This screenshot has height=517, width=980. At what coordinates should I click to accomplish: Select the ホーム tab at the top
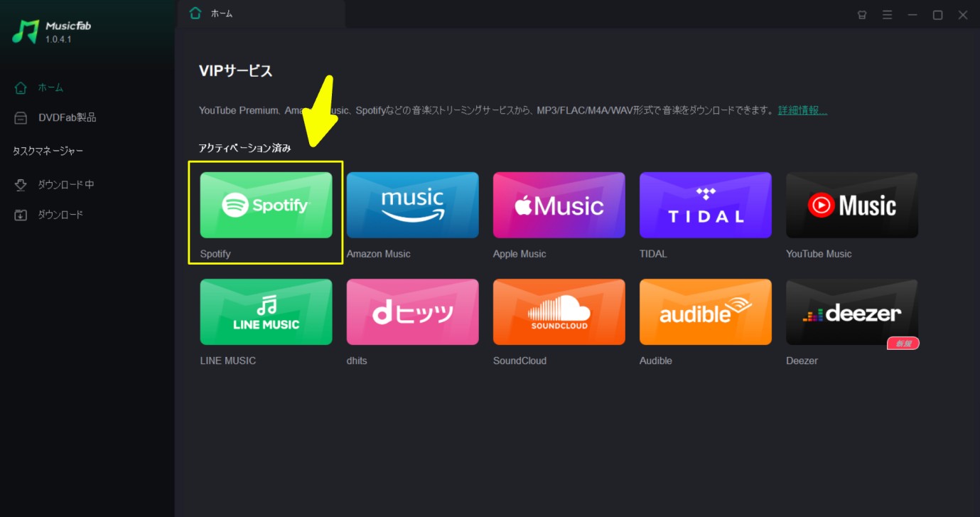point(261,14)
